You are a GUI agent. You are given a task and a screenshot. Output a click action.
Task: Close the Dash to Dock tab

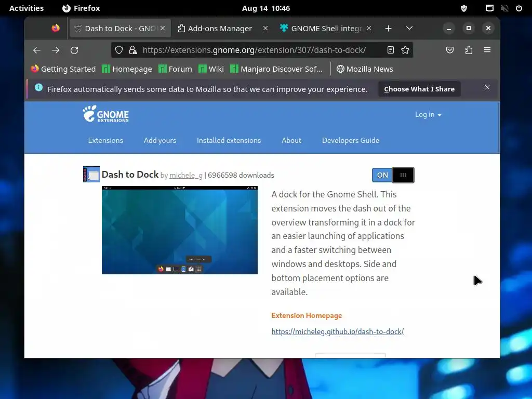163,28
